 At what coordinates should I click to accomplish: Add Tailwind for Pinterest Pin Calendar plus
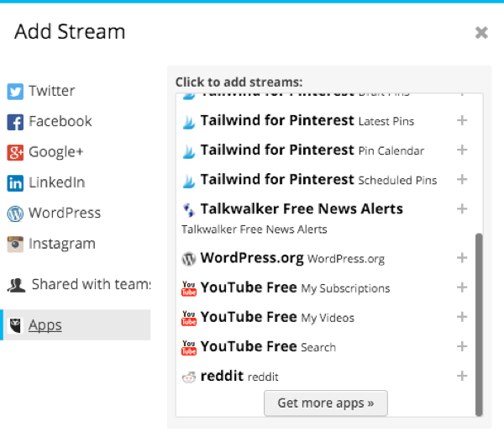462,150
